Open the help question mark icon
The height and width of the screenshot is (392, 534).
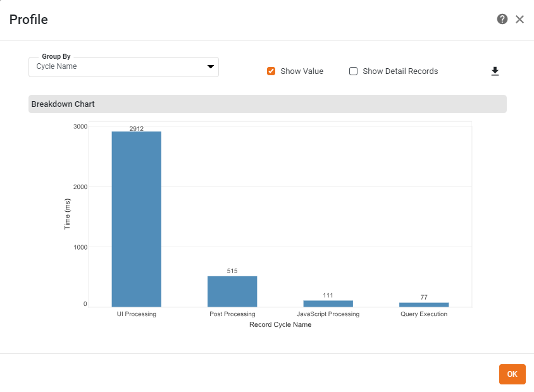(x=502, y=19)
